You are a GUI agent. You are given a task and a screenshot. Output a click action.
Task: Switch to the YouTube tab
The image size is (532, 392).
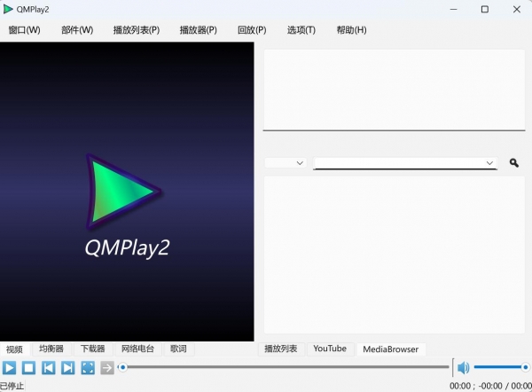(330, 349)
